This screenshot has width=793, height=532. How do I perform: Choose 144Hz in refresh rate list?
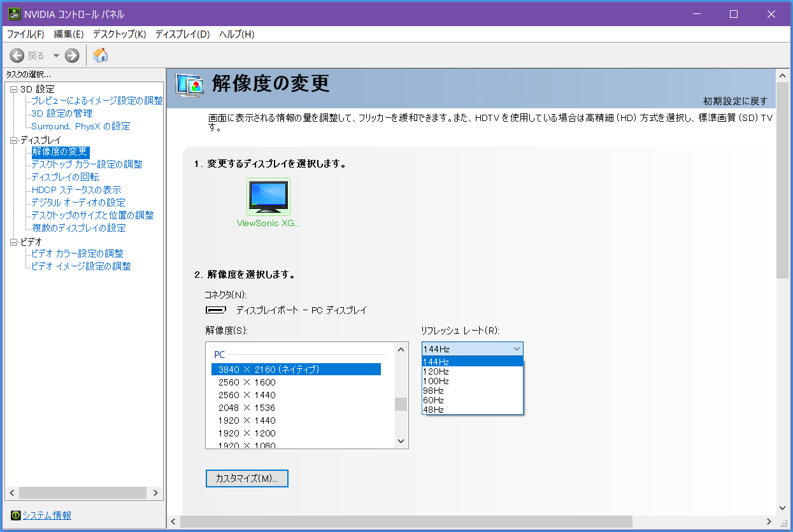click(x=472, y=362)
